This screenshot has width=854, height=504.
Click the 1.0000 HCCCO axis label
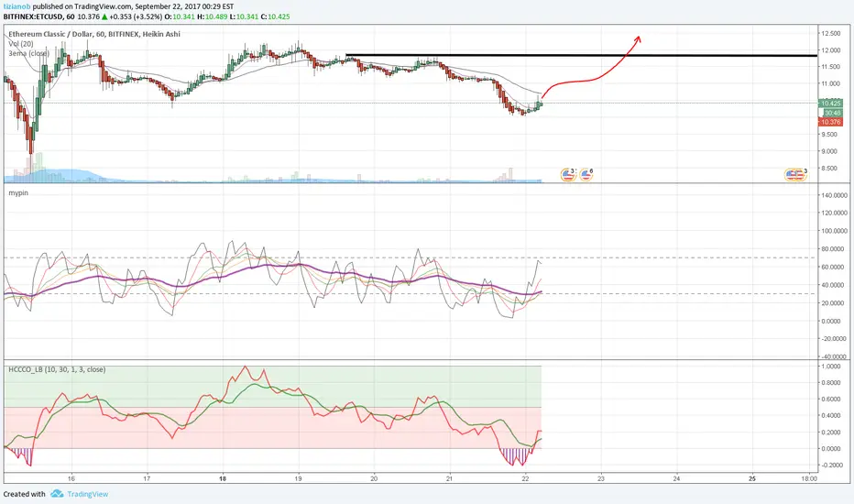[830, 367]
